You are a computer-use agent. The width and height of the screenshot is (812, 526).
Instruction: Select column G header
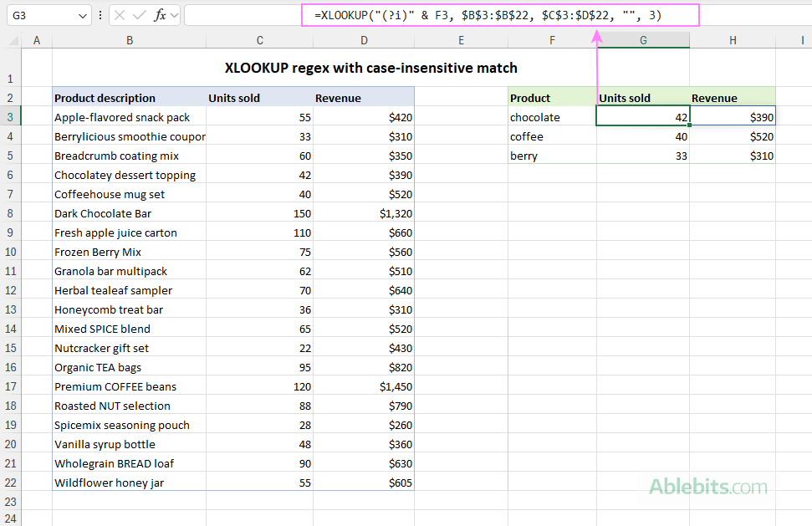(x=642, y=39)
